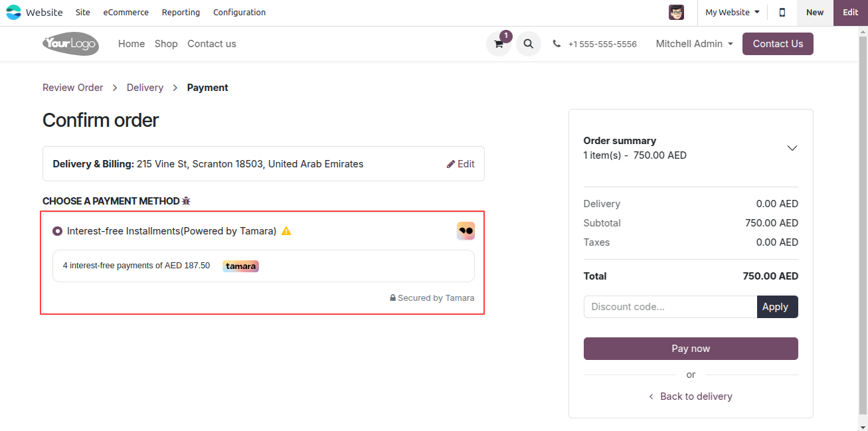Click the phone handset icon

557,44
